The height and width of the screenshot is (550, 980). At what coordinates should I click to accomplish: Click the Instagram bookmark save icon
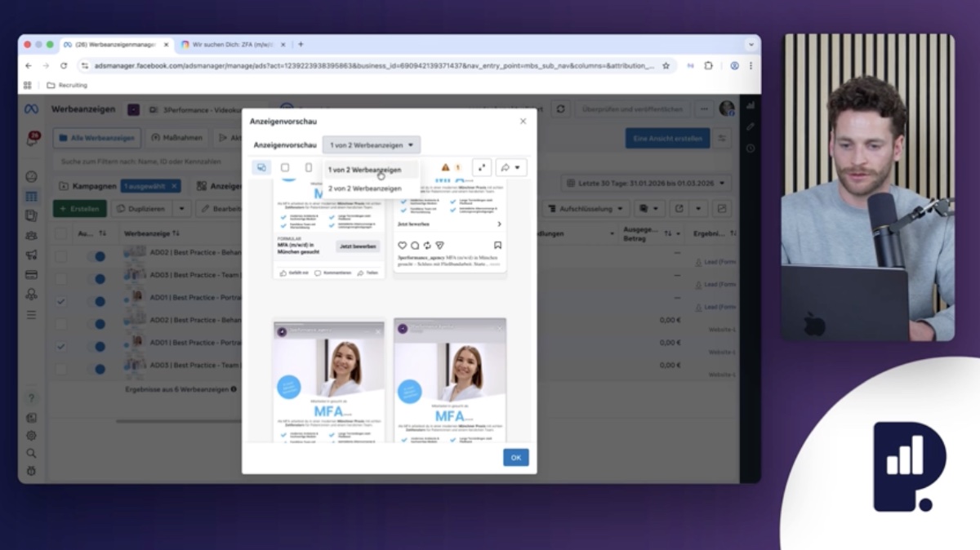click(x=497, y=245)
